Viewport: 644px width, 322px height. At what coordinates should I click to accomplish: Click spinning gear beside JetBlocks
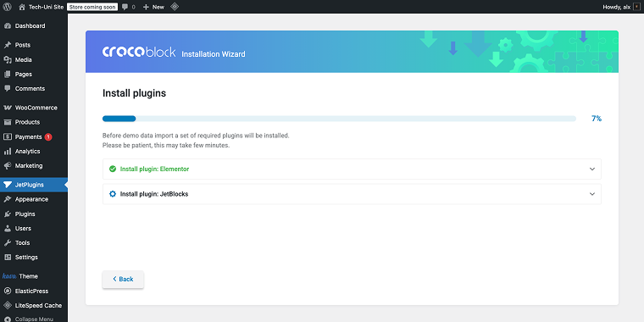click(x=113, y=194)
